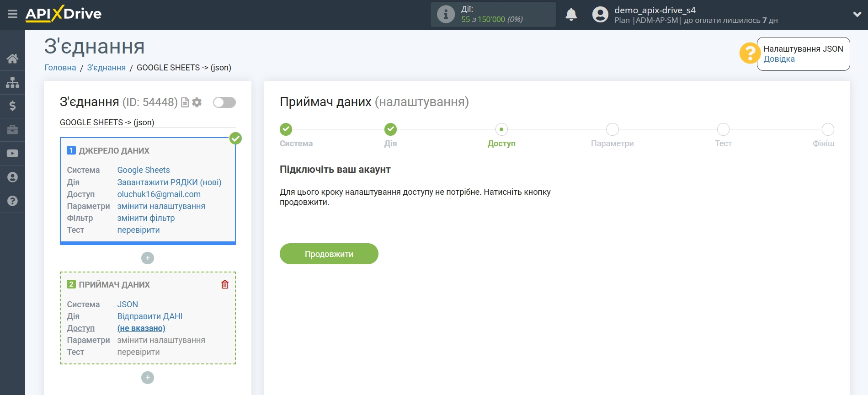Toggle the connection on/off switch
The width and height of the screenshot is (868, 395).
coord(224,102)
